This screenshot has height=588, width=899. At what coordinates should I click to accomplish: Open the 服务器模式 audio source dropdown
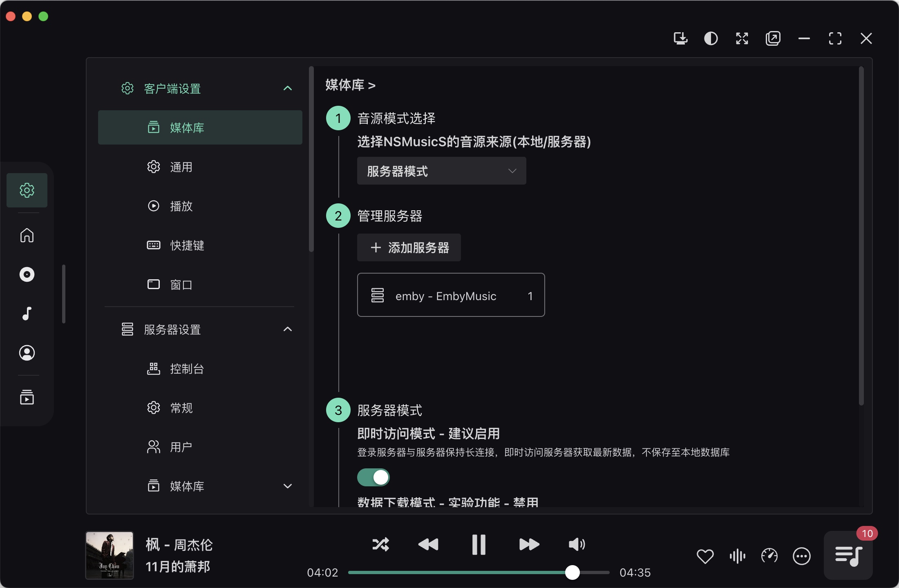[442, 171]
